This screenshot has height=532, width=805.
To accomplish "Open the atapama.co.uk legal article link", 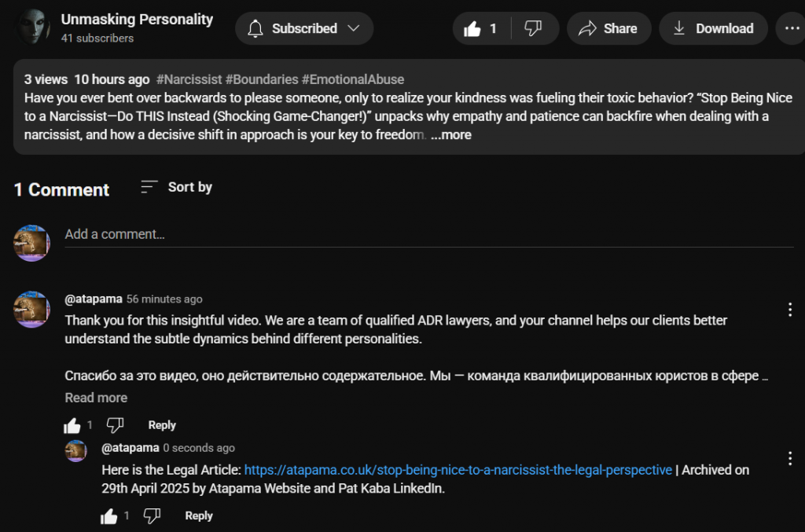I will (458, 470).
